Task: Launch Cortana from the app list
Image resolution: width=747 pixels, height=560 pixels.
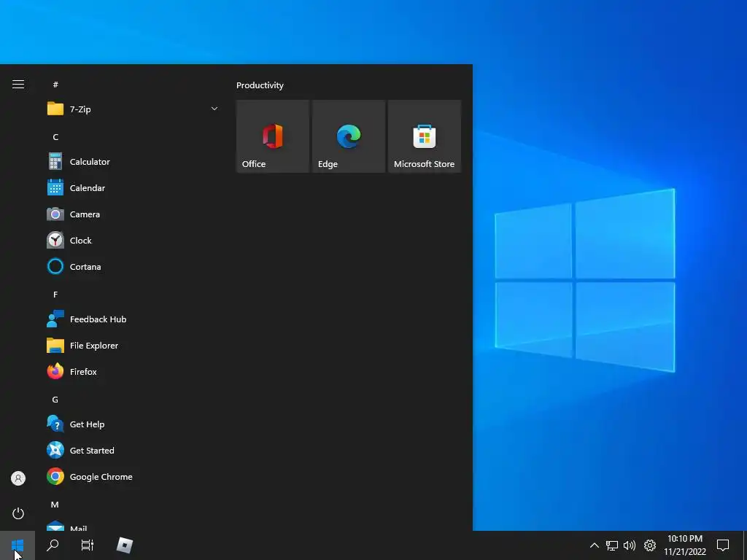Action: point(133,267)
